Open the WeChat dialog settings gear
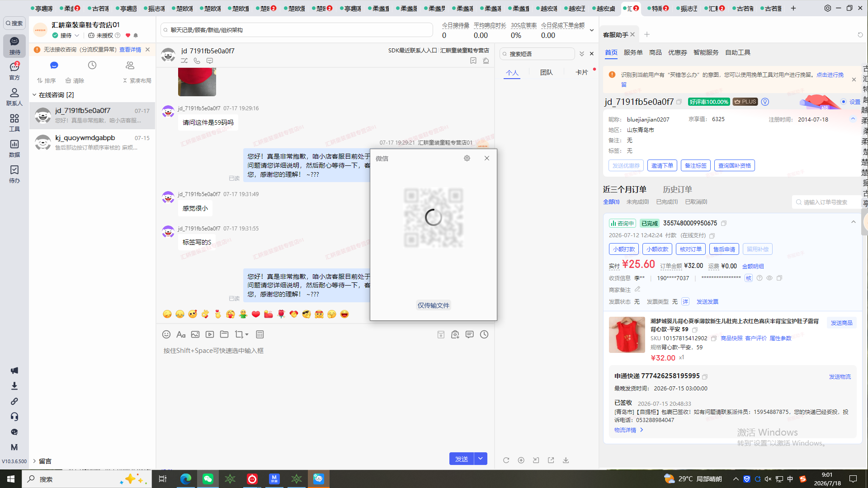Image resolution: width=868 pixels, height=488 pixels. (467, 158)
